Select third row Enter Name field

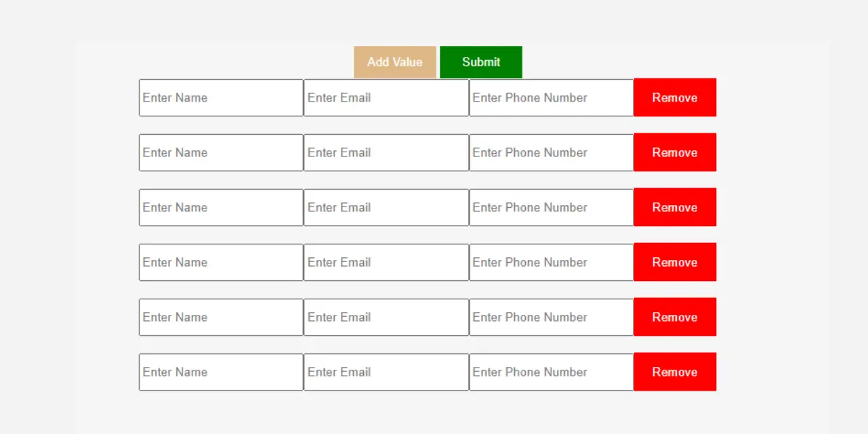[x=221, y=207]
